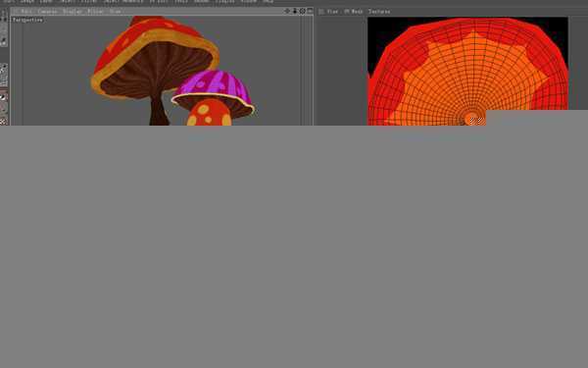Open the View menu in the texture panel
The height and width of the screenshot is (368, 588).
[x=332, y=12]
